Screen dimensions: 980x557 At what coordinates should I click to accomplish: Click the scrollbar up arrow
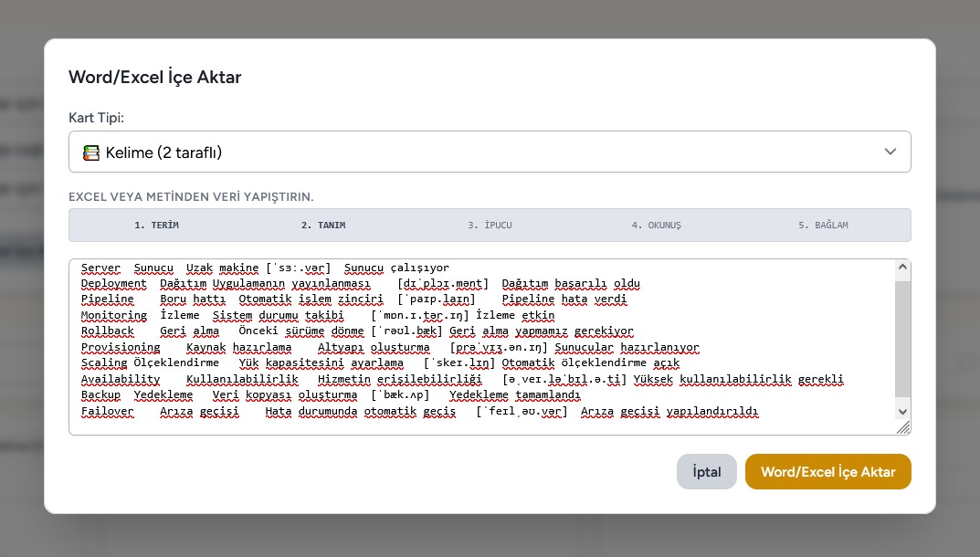tap(903, 267)
